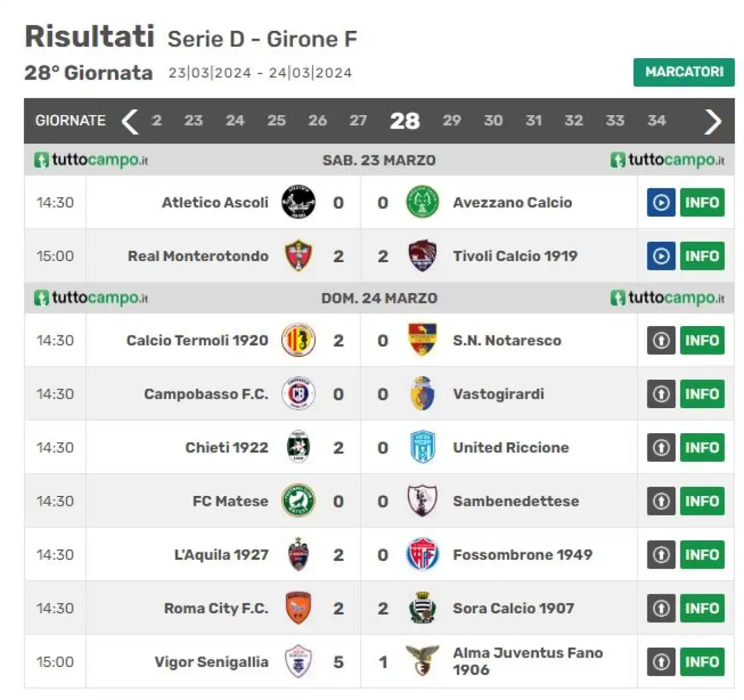Click the Avezzano Calcio green crest

(x=422, y=202)
